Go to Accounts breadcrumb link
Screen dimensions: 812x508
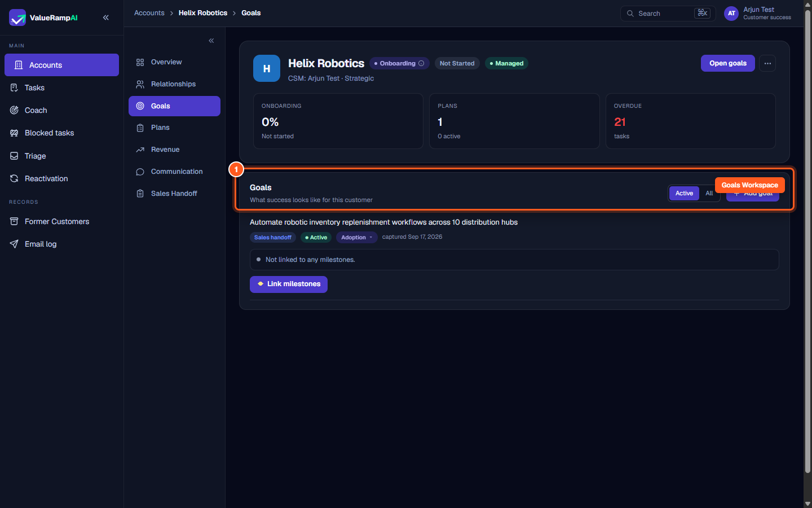click(149, 13)
